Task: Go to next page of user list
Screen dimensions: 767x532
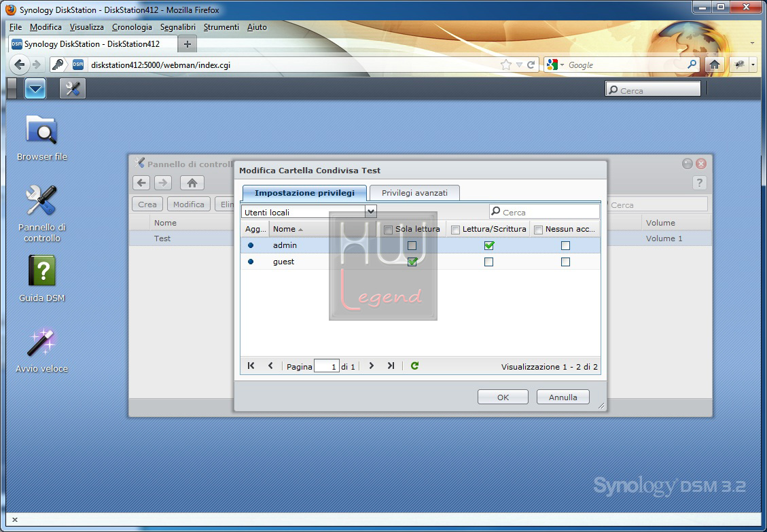Action: click(x=371, y=366)
